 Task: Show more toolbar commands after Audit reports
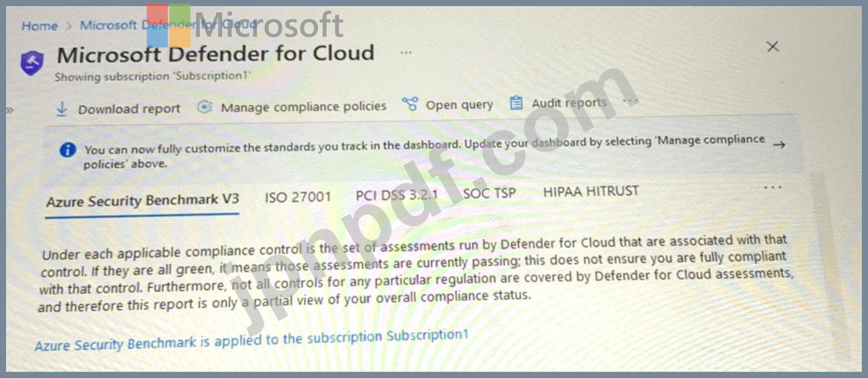pyautogui.click(x=630, y=101)
